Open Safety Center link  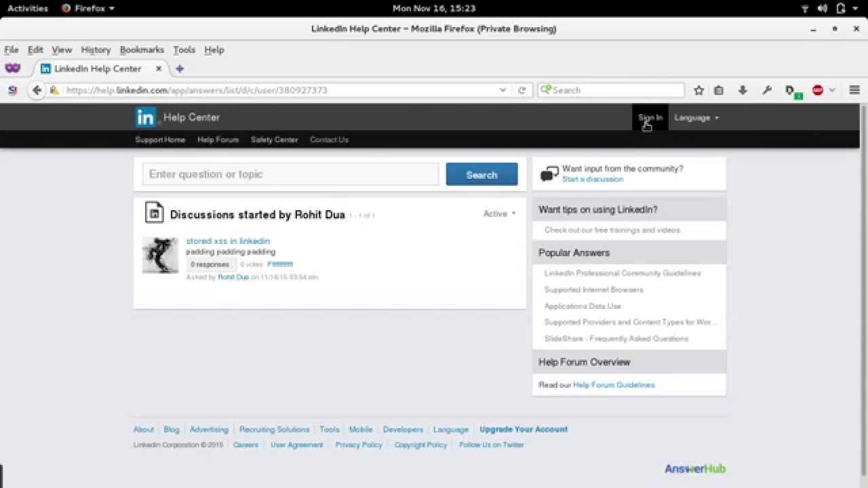pos(274,140)
